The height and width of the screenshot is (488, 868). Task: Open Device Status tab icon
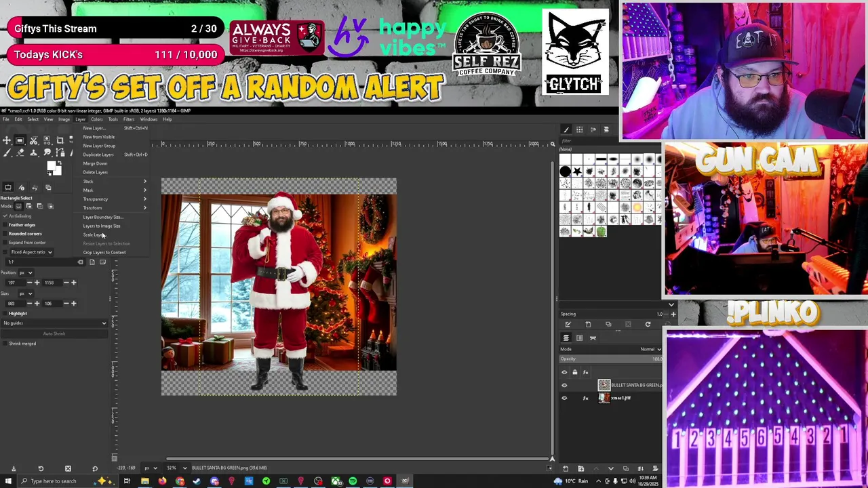click(22, 188)
